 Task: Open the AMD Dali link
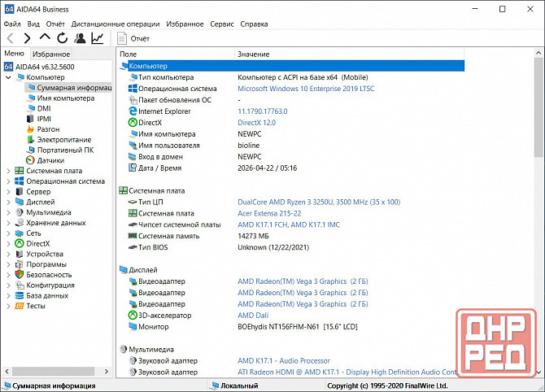coord(253,316)
